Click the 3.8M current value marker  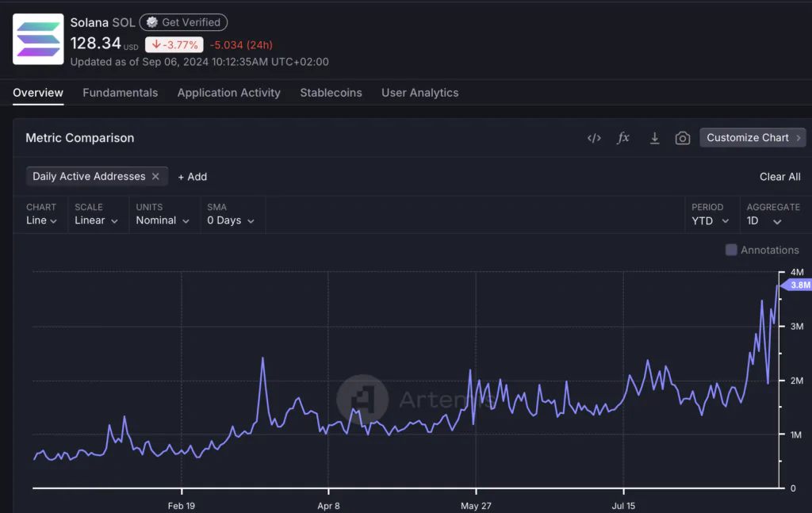(x=796, y=285)
